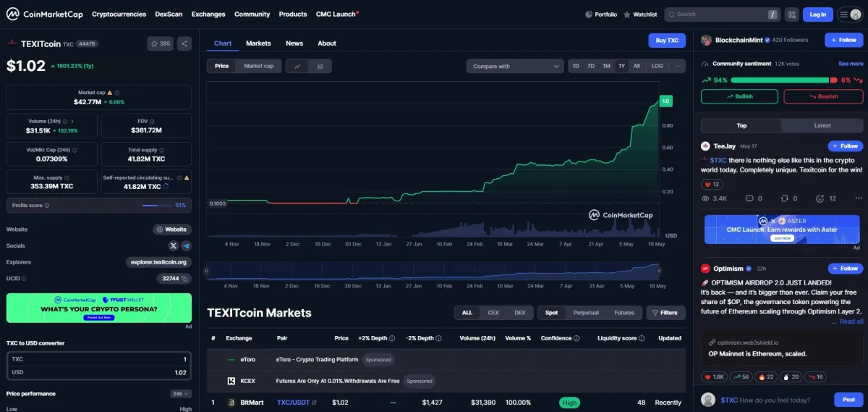Switch to the News tab

294,43
